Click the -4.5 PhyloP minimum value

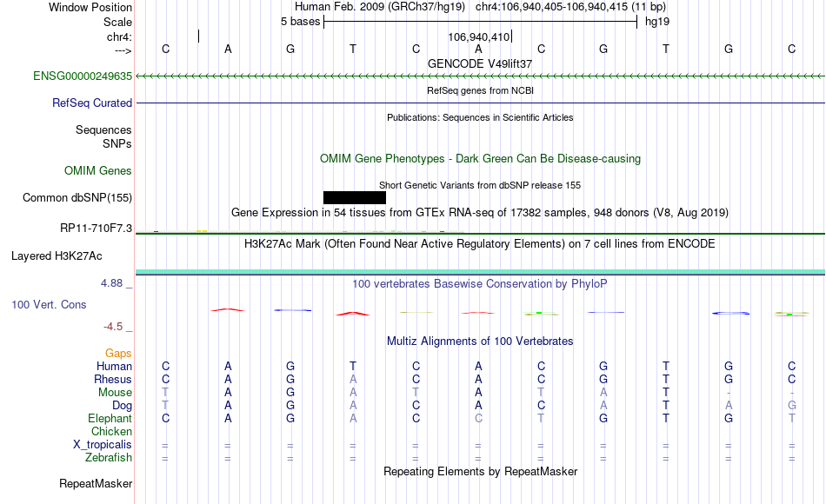(113, 327)
